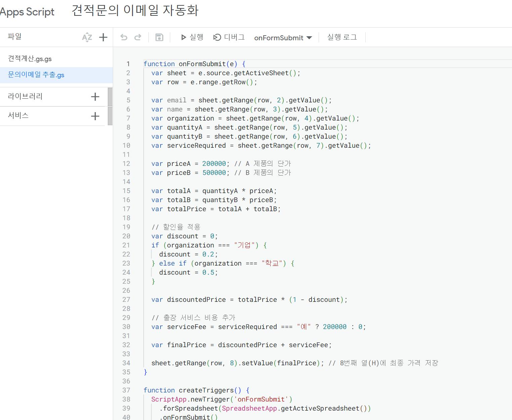
Task: Click the 'var finalPrice' line
Action: pos(241,345)
